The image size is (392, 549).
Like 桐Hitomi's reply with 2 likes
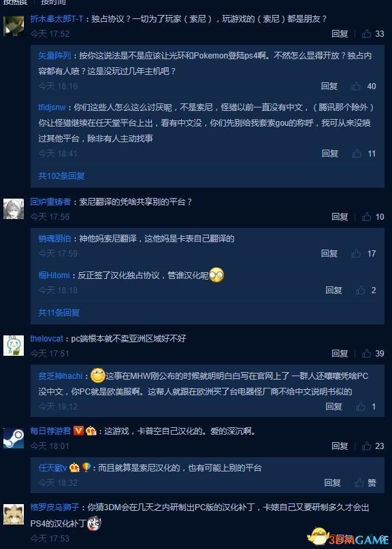point(361,290)
